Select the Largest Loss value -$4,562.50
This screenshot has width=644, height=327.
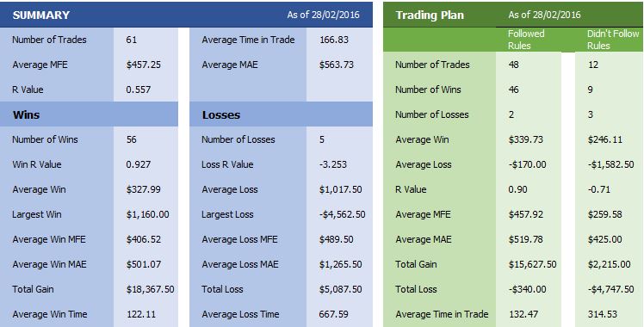click(x=342, y=214)
